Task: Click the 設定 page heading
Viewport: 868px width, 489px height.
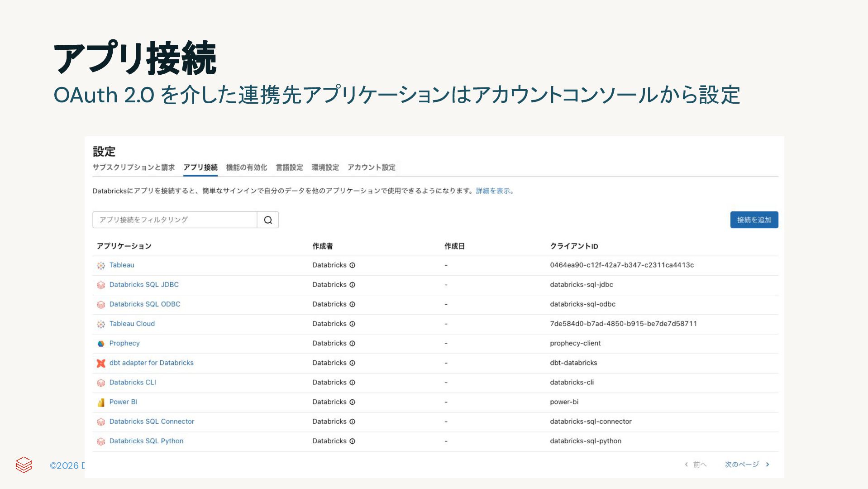Action: click(104, 152)
